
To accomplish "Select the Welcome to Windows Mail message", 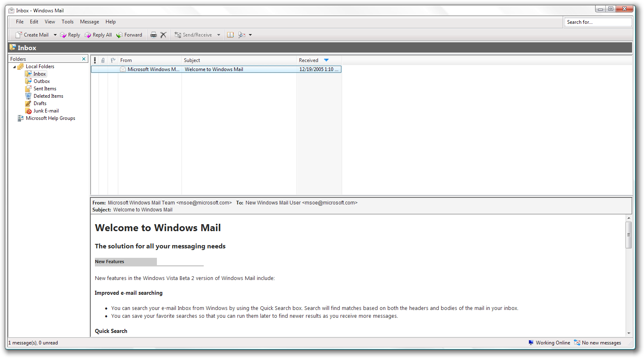I will point(216,69).
